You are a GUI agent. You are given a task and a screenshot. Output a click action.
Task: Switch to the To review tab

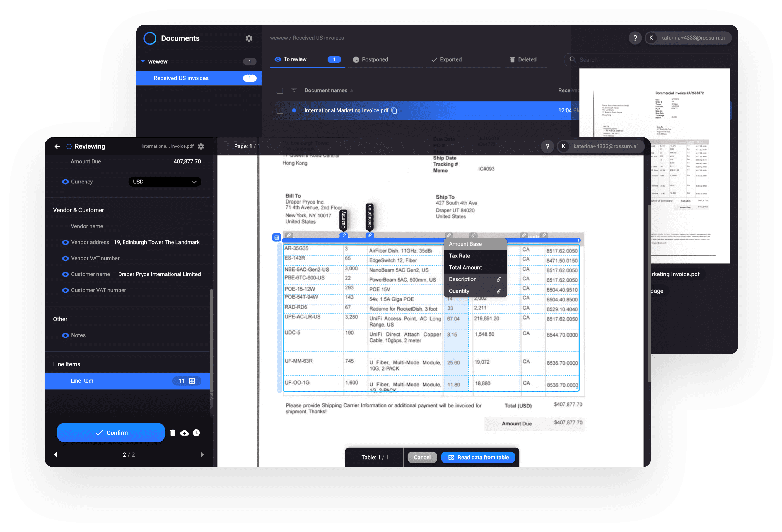(x=307, y=60)
